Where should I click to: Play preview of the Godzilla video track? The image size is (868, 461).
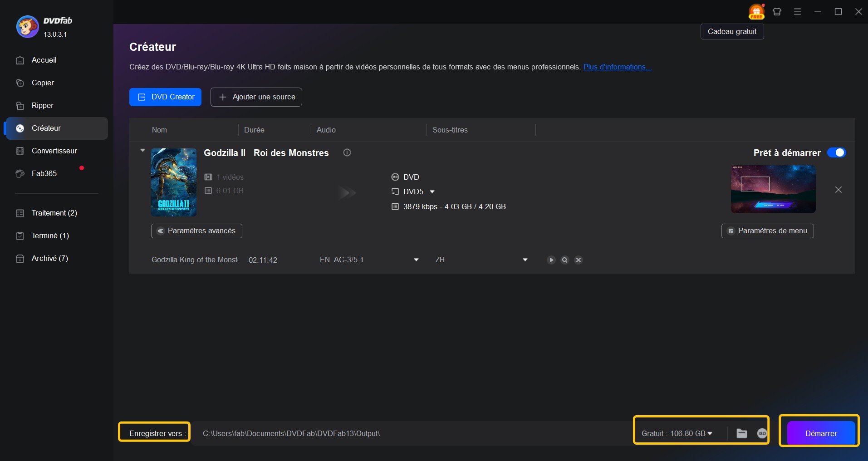551,260
